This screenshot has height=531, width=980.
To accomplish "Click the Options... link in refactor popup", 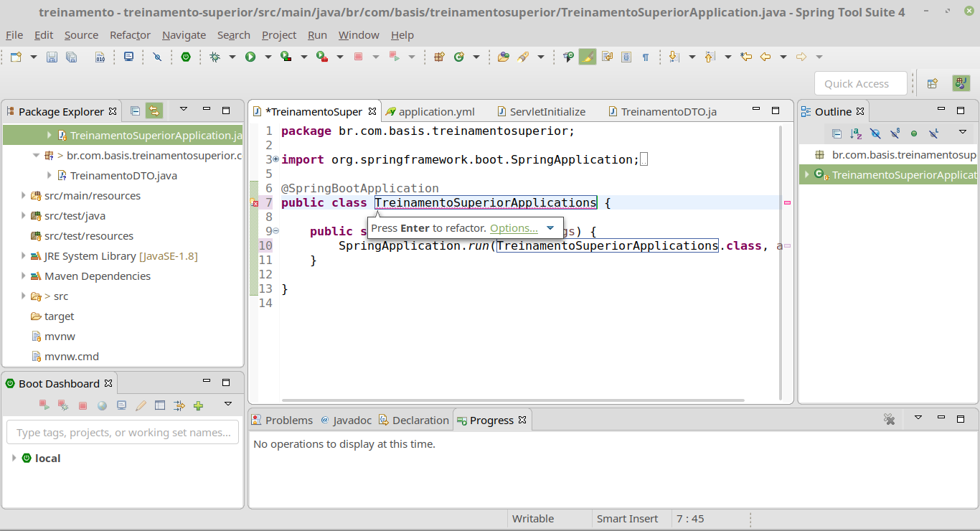I will (514, 228).
